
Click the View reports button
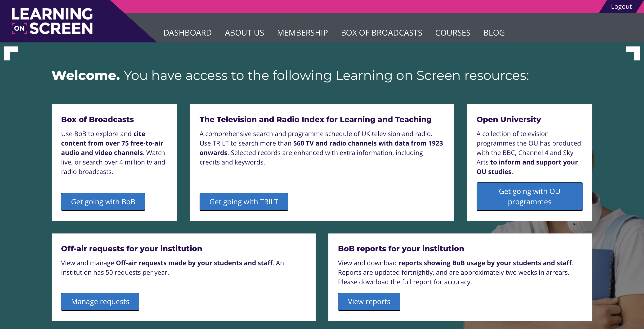click(369, 302)
